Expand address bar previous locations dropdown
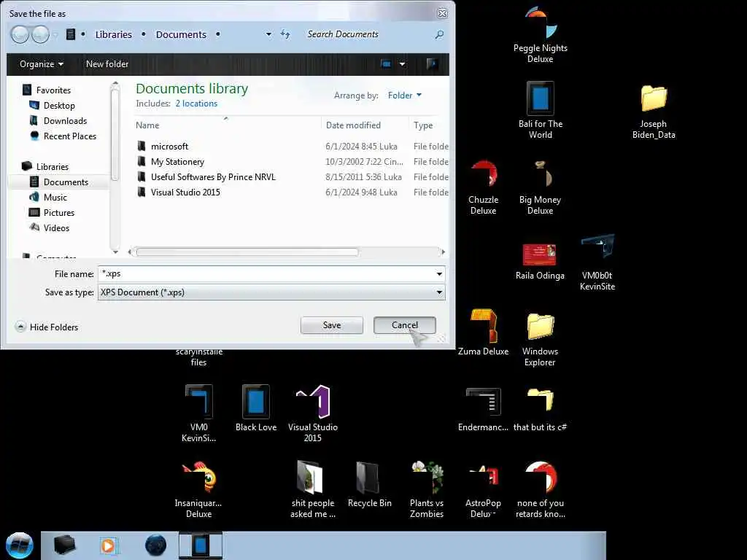Image resolution: width=747 pixels, height=560 pixels. 268,34
